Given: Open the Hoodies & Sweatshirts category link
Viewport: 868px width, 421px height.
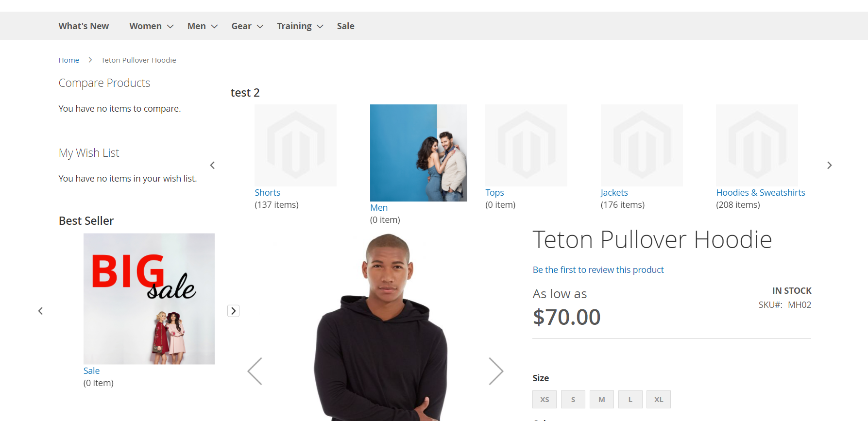Looking at the screenshot, I should pos(760,192).
